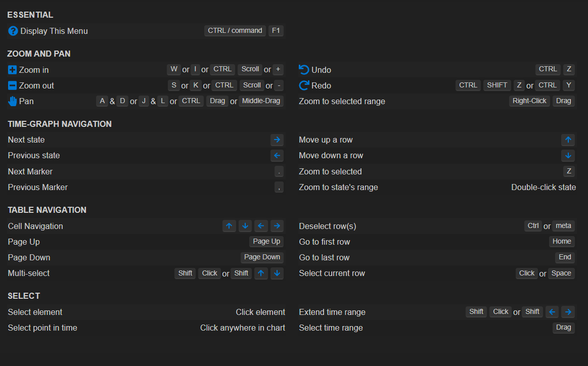
Task: Click the question mark icon beside Display This Menu
Action: 13,31
